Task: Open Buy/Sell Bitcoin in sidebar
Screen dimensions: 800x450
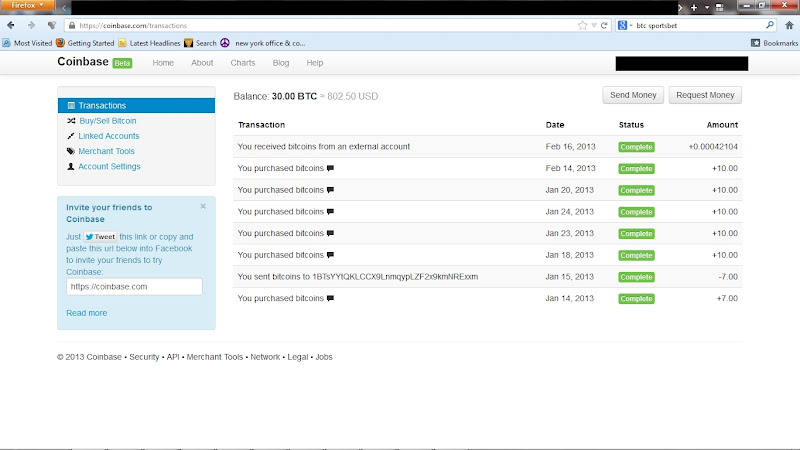Action: pos(108,121)
